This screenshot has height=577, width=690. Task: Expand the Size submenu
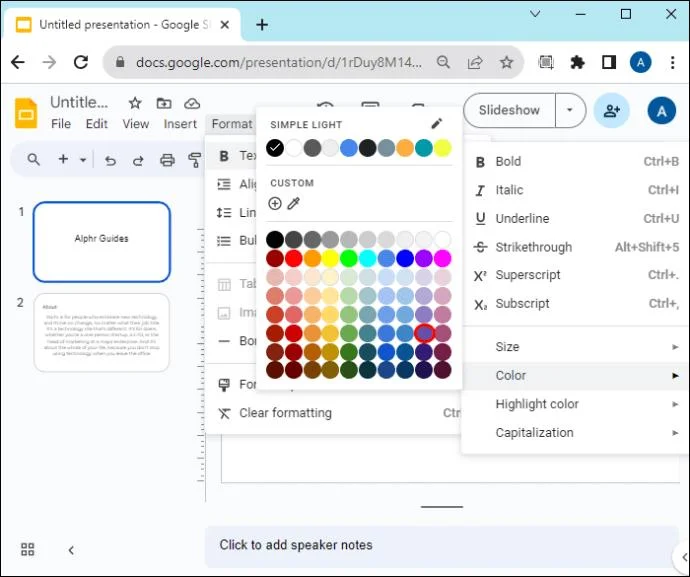(x=576, y=347)
